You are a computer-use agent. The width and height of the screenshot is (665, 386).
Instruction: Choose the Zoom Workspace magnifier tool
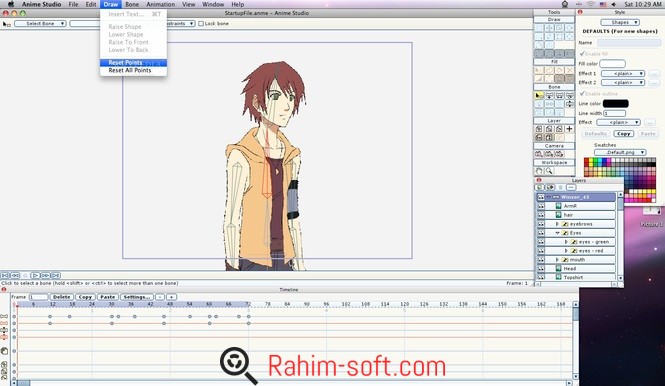pos(549,171)
